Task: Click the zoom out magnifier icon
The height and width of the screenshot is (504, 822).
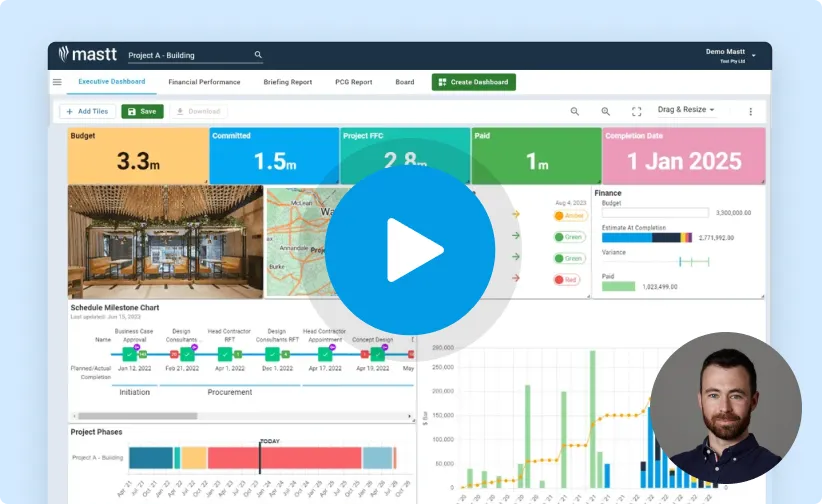Action: (x=575, y=111)
